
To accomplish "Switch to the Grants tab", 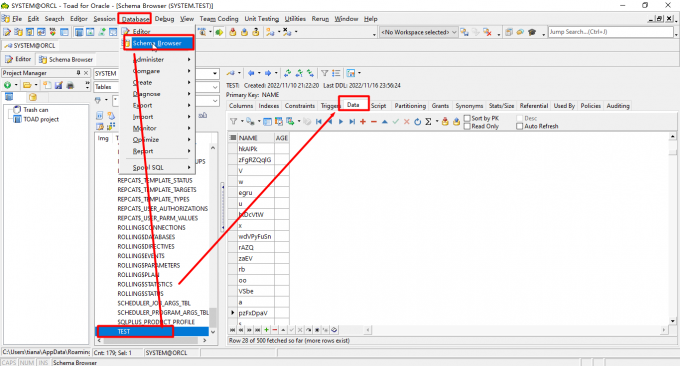I will [x=440, y=105].
